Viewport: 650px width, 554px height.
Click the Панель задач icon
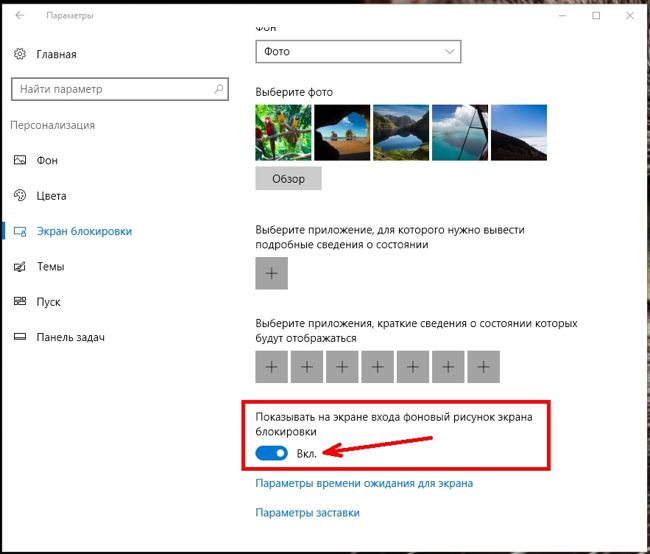click(x=20, y=337)
